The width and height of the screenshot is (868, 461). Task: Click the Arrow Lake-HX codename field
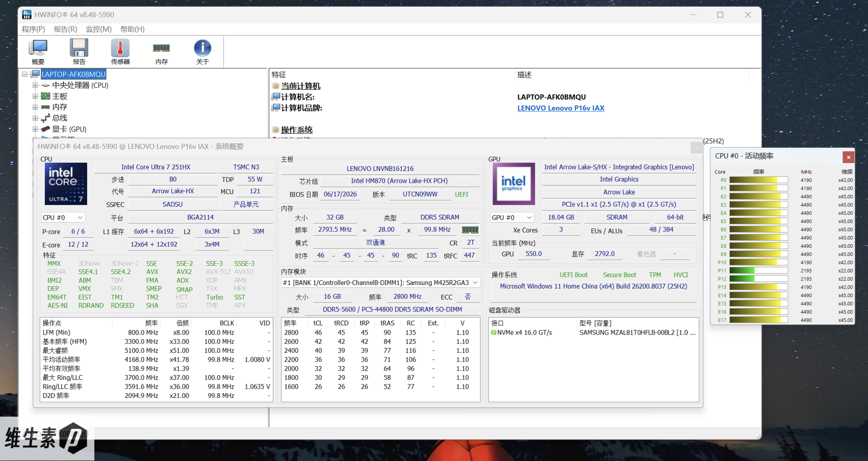172,191
